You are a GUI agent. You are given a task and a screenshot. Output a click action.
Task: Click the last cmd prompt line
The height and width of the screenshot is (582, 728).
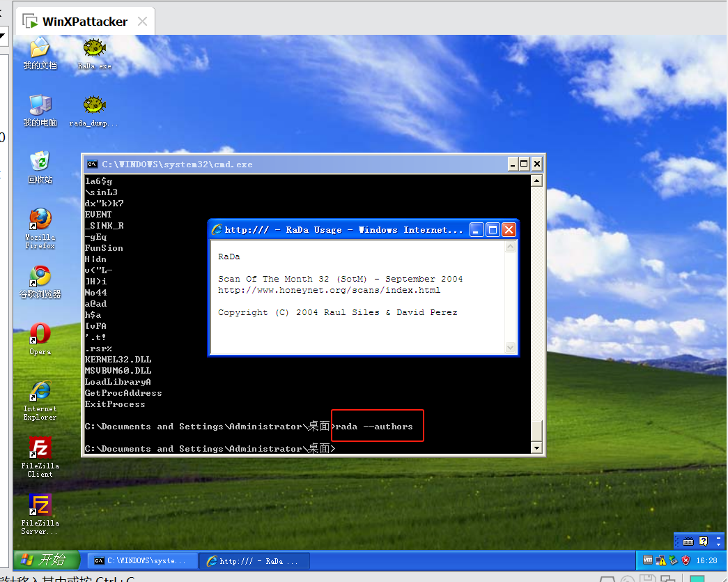(210, 449)
